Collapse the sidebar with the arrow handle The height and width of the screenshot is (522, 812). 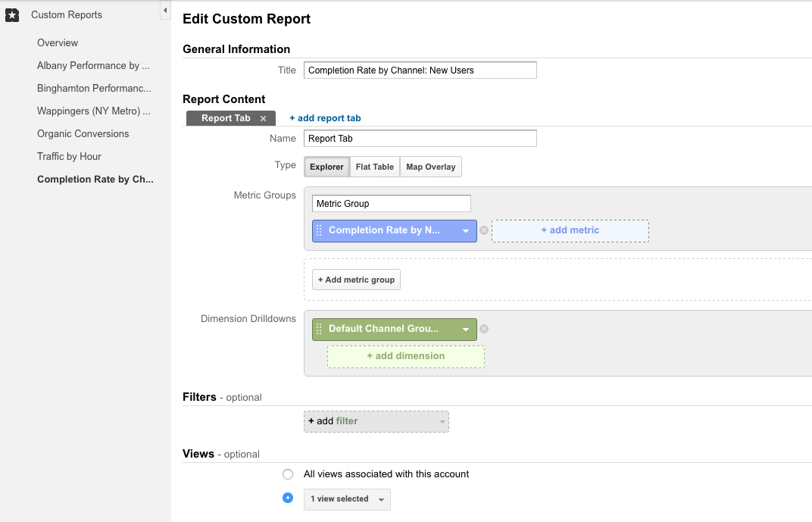(x=165, y=11)
